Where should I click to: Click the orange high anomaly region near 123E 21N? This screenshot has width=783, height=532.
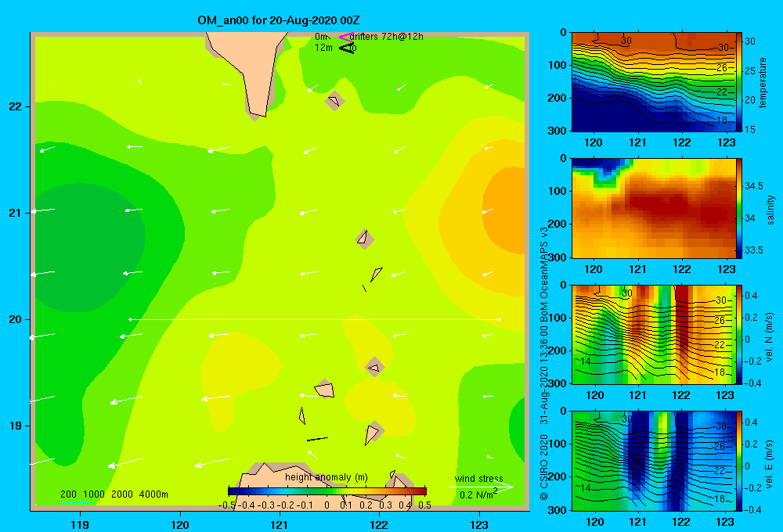click(x=504, y=210)
